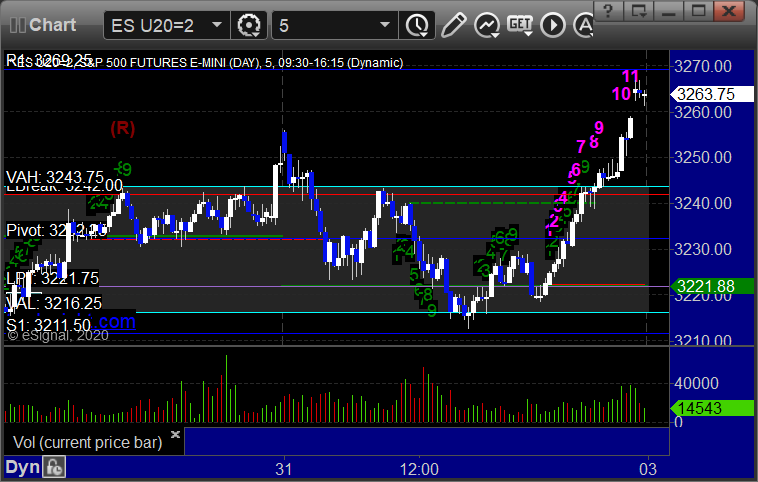The height and width of the screenshot is (482, 758).
Task: Click the magenta count number 11
Action: pos(630,76)
